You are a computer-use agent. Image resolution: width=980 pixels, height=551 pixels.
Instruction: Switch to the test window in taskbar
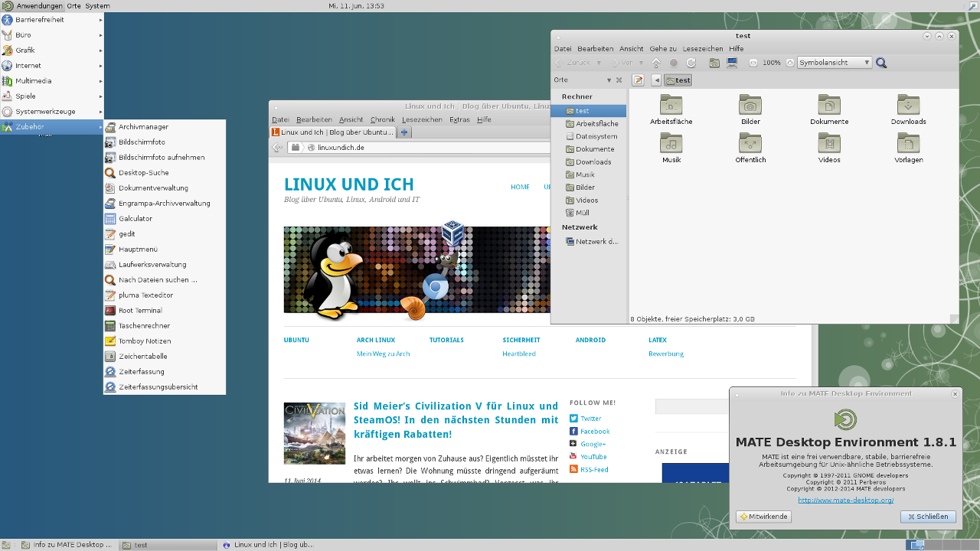[x=168, y=545]
